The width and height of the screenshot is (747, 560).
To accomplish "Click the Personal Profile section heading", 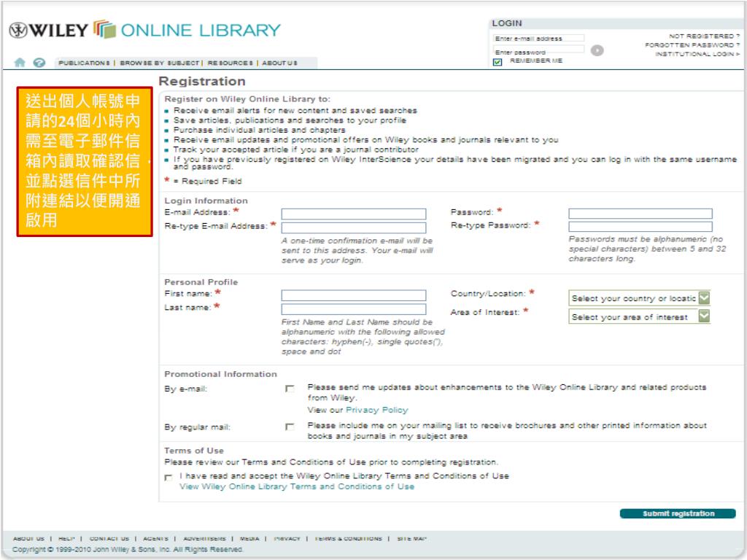I will [x=201, y=282].
